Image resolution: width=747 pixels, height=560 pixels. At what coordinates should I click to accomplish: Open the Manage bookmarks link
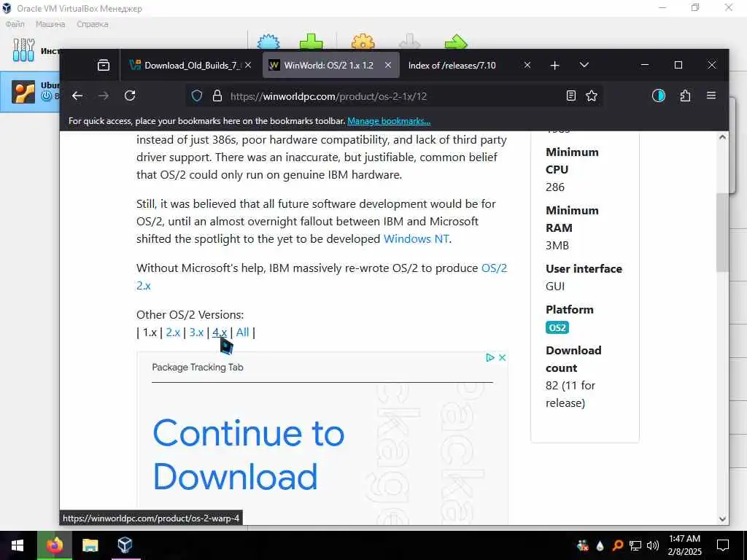(389, 121)
